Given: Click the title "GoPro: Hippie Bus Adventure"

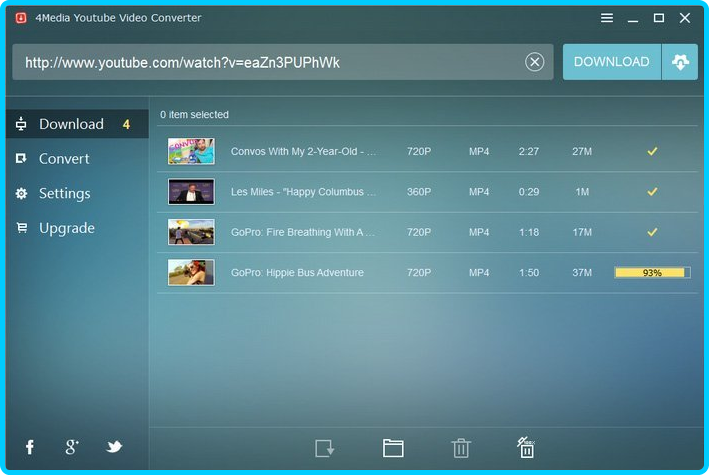Looking at the screenshot, I should click(x=297, y=272).
